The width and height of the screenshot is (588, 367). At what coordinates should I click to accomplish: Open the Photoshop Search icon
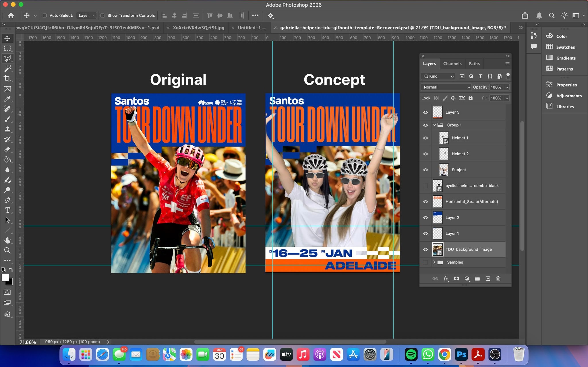(552, 15)
